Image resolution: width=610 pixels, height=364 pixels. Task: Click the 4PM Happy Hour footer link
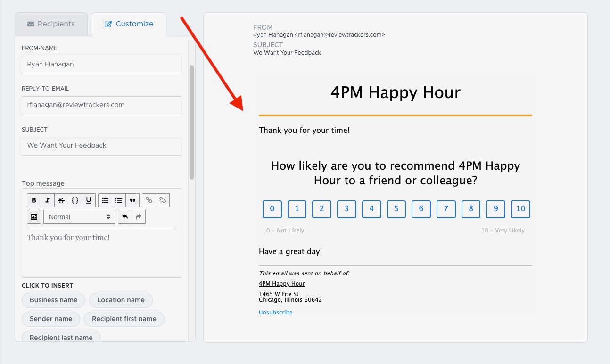click(x=282, y=284)
